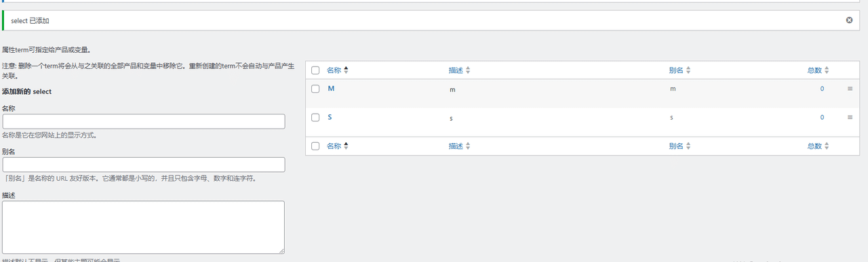The width and height of the screenshot is (868, 262).
Task: Sort by 总数 arrow in table footer
Action: [827, 146]
